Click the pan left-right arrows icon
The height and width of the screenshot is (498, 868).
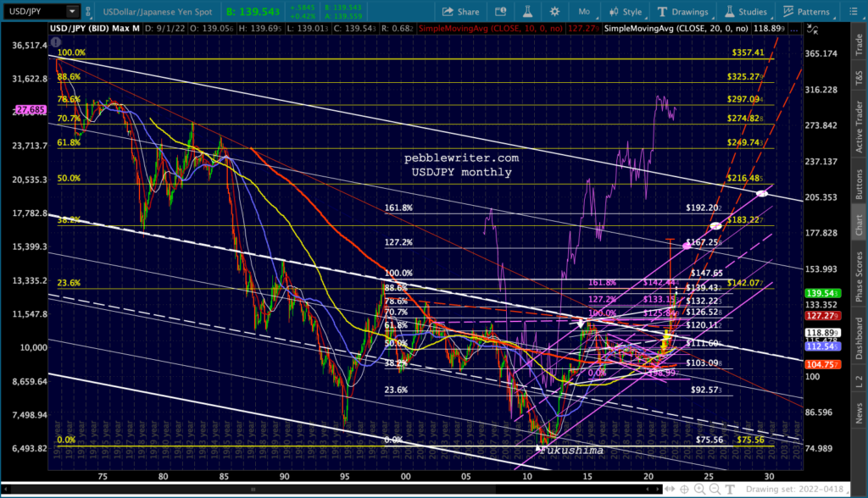pos(670,490)
